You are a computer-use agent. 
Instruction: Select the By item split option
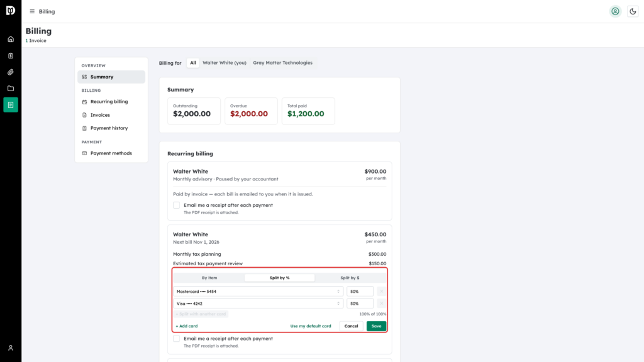point(209,278)
